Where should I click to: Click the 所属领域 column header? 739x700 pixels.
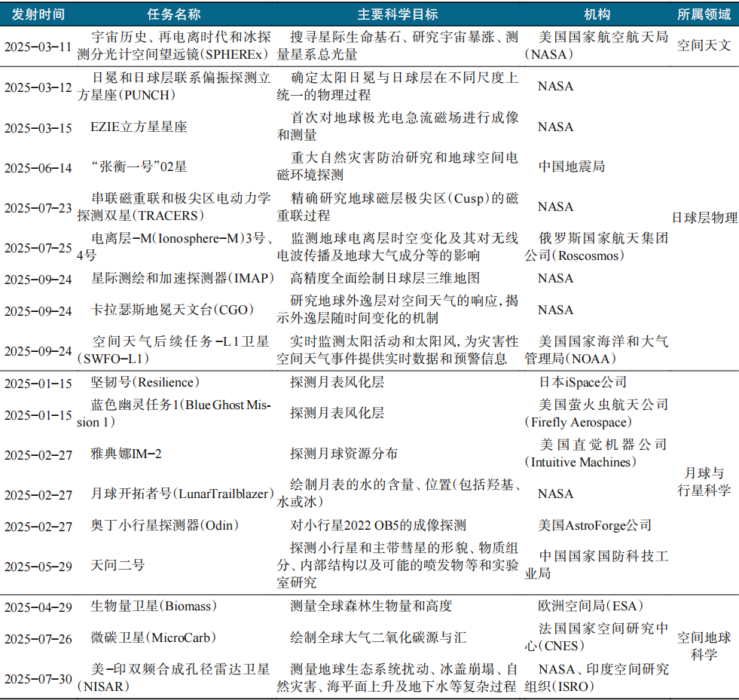[x=704, y=14]
